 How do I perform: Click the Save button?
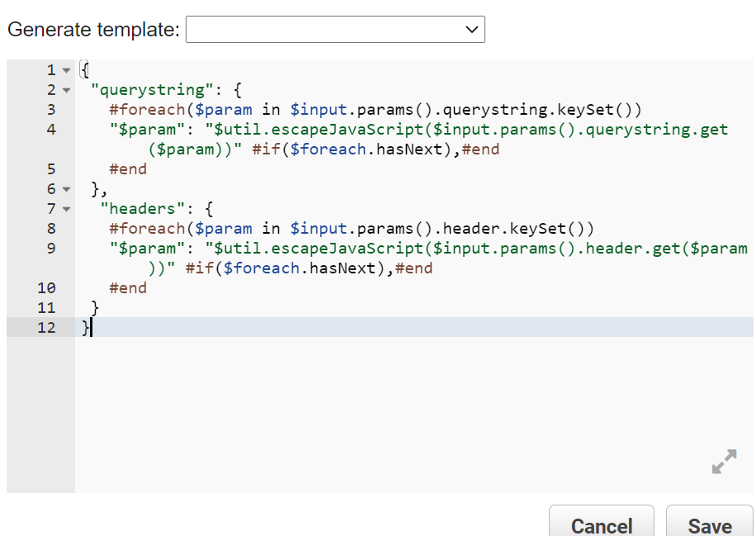(709, 526)
